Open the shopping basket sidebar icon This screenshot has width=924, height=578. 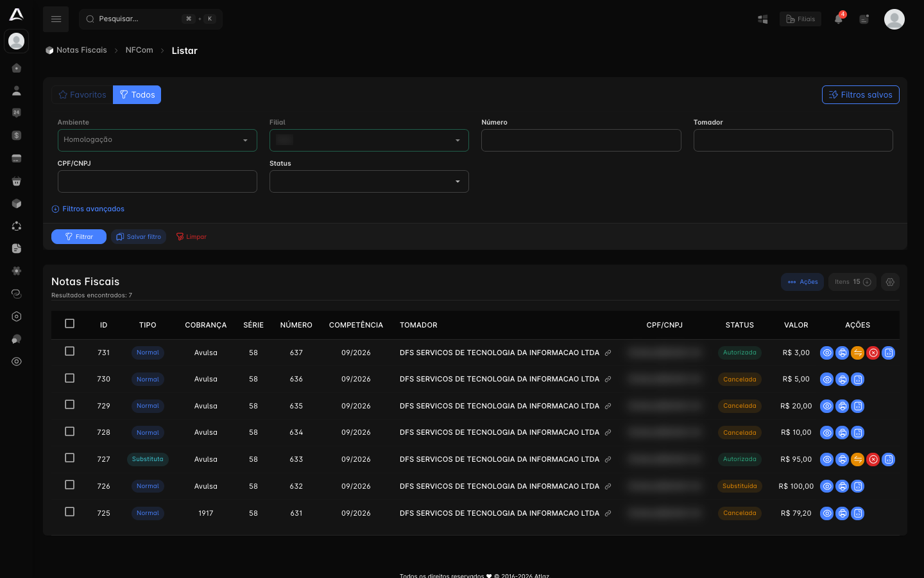17,181
